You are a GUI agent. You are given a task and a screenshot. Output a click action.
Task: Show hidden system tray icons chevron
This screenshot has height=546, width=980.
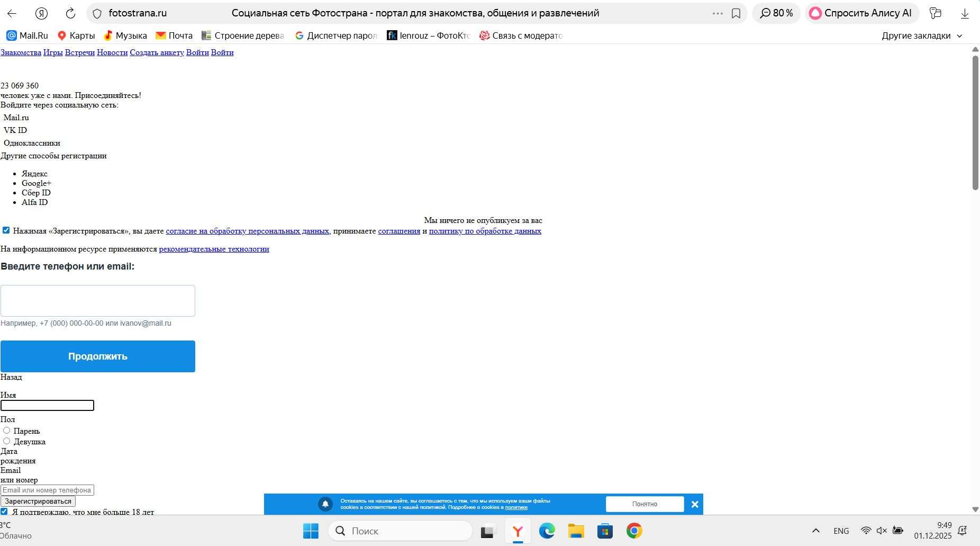(815, 531)
